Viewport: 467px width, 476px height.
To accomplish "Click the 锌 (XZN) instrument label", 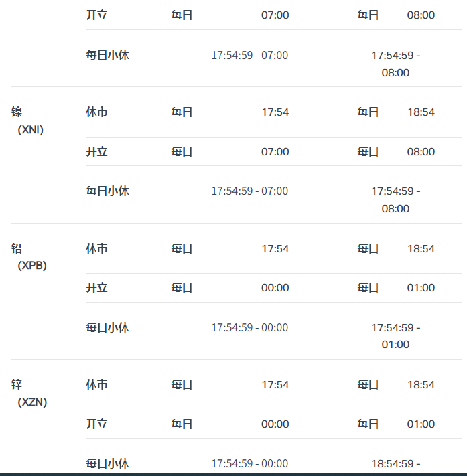I will coord(29,393).
